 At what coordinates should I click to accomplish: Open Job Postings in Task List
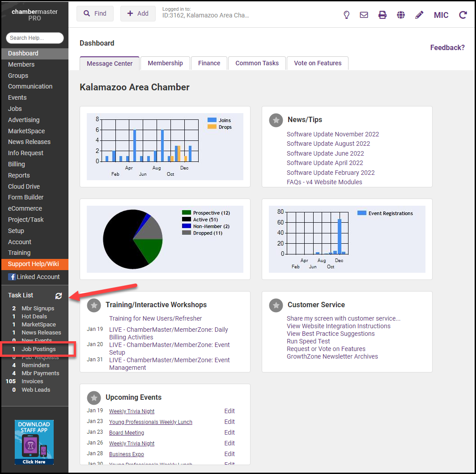38,349
